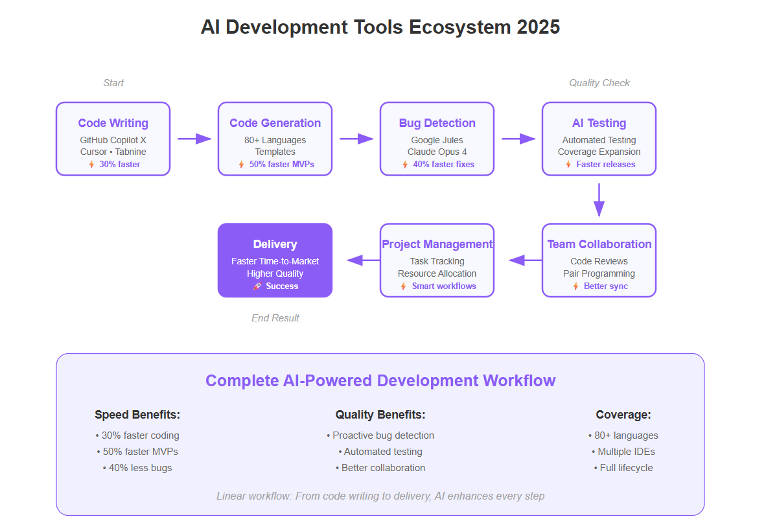Click the 'Speed Benefits:' heading
This screenshot has height=532, width=766.
click(137, 415)
